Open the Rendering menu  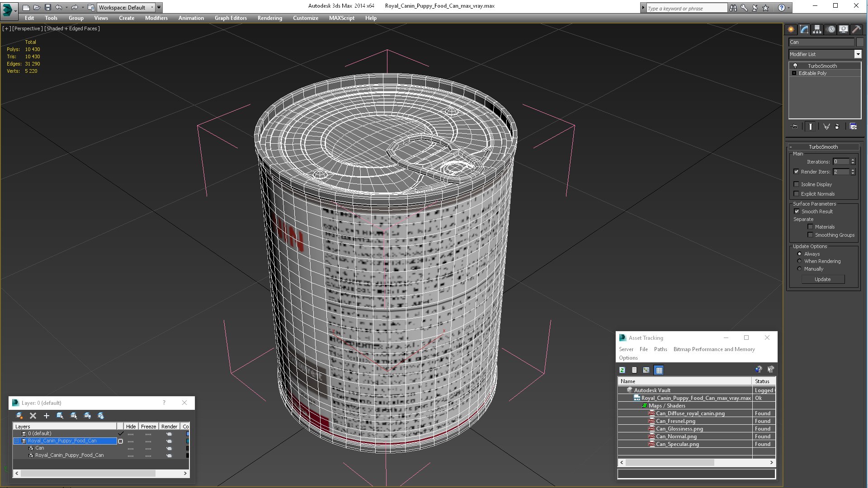(x=270, y=18)
